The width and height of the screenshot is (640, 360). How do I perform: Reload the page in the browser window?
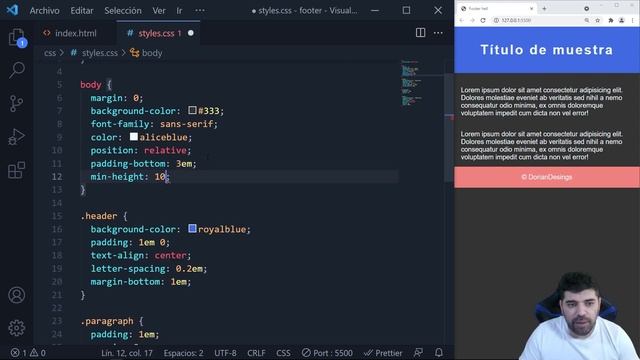483,20
